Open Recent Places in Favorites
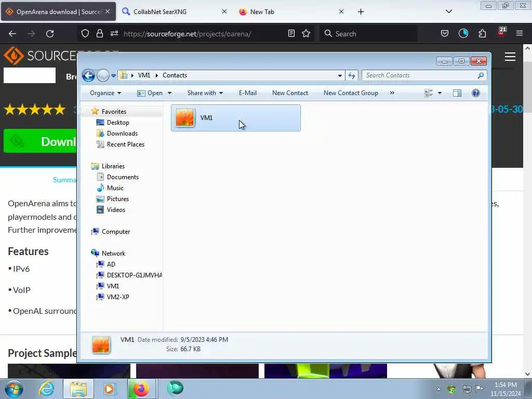 [126, 144]
